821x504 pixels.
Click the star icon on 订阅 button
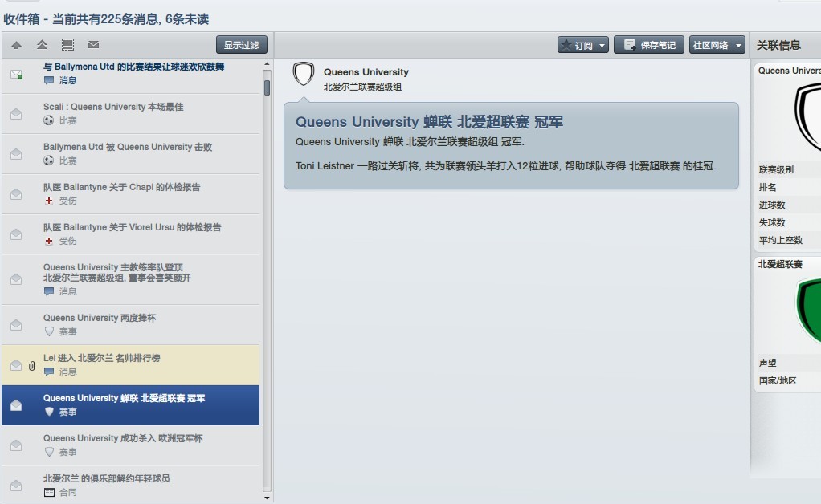point(566,46)
